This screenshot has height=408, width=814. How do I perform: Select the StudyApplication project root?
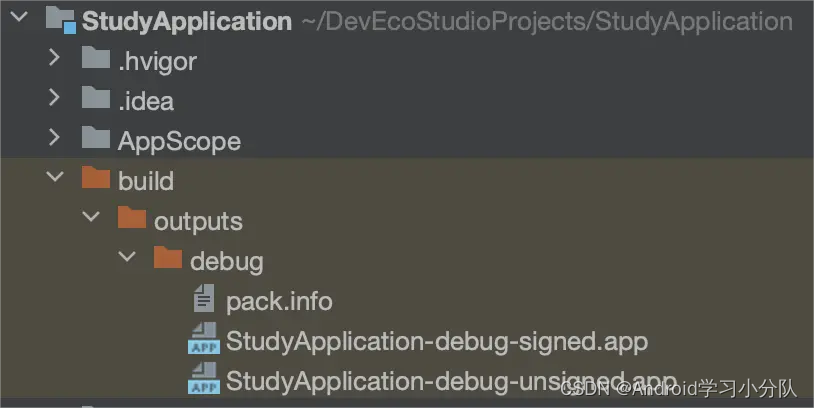(187, 21)
